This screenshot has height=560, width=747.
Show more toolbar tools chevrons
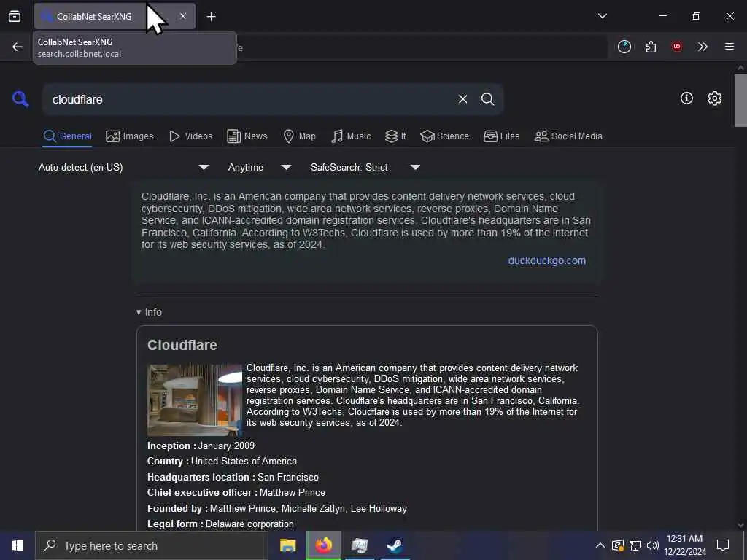click(703, 47)
